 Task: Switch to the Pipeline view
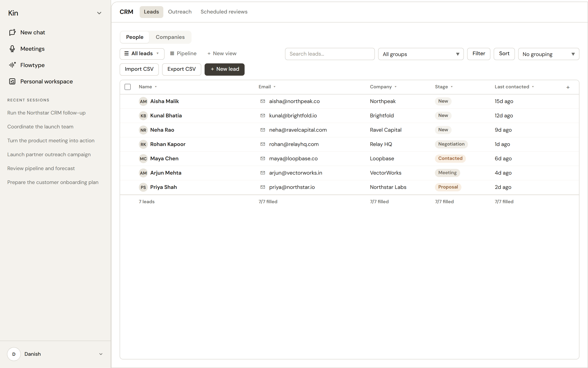coord(184,54)
